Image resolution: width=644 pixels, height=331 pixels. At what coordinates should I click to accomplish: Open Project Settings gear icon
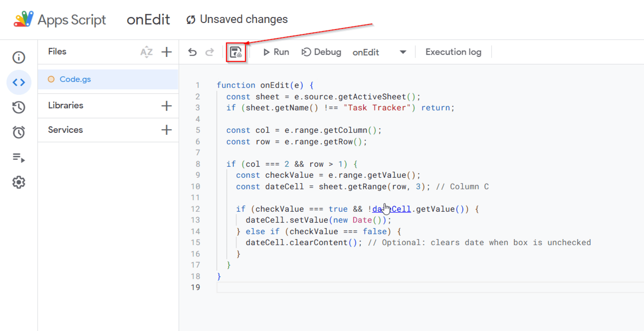pyautogui.click(x=19, y=182)
